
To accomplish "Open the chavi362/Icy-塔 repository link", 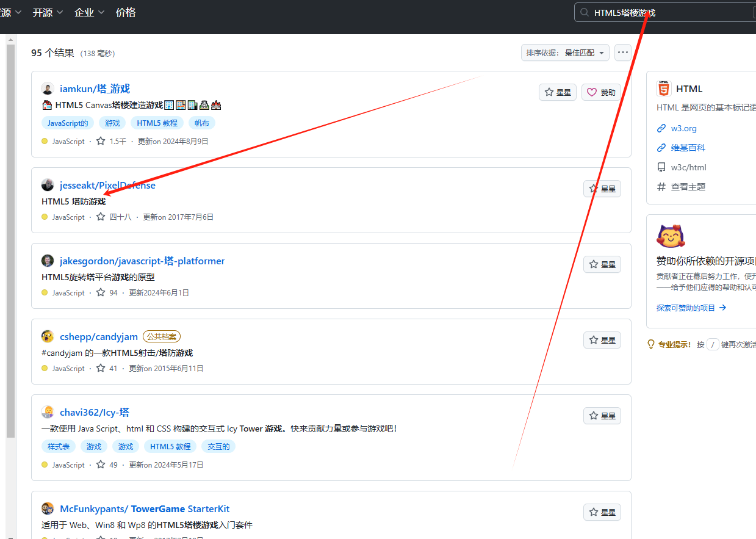I will pyautogui.click(x=95, y=412).
